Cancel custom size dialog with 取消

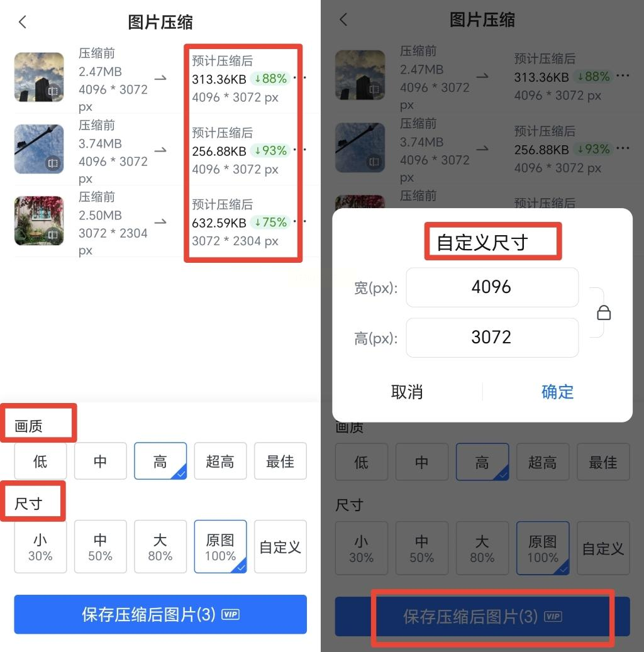pos(407,392)
